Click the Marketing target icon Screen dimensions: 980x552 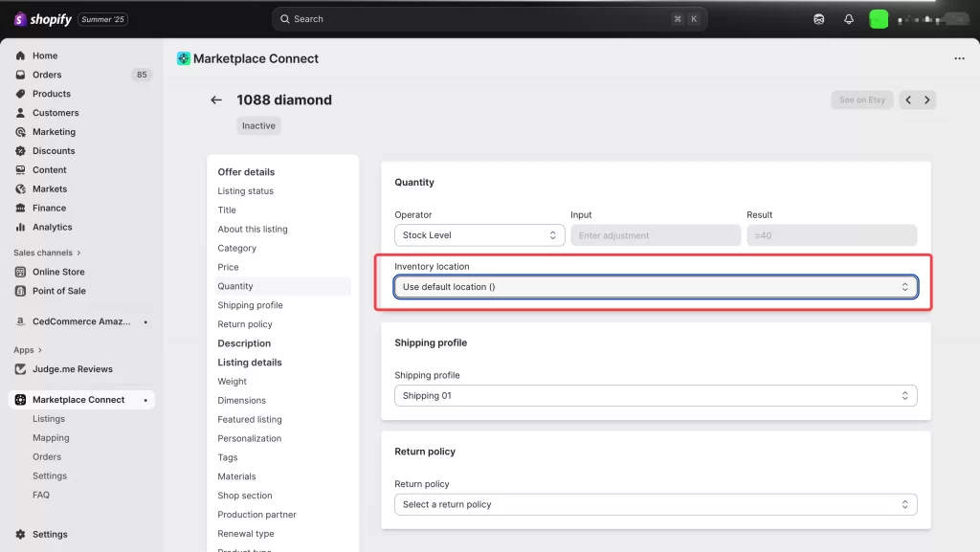(21, 132)
